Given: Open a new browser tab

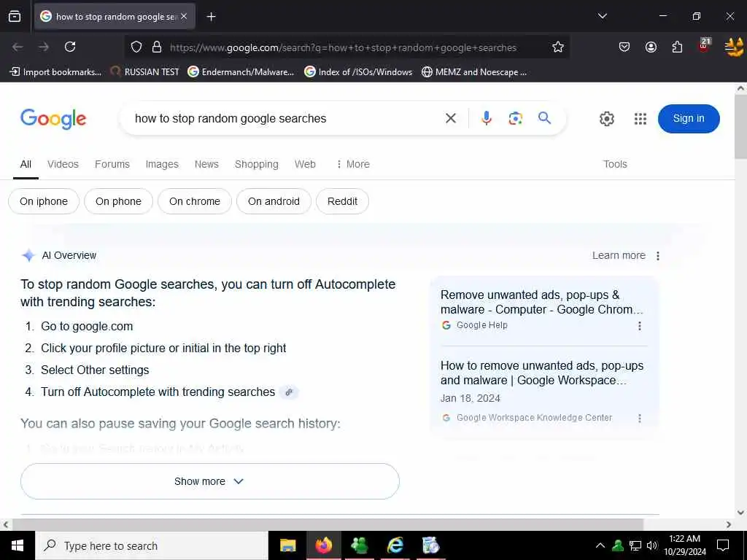Looking at the screenshot, I should click(211, 17).
